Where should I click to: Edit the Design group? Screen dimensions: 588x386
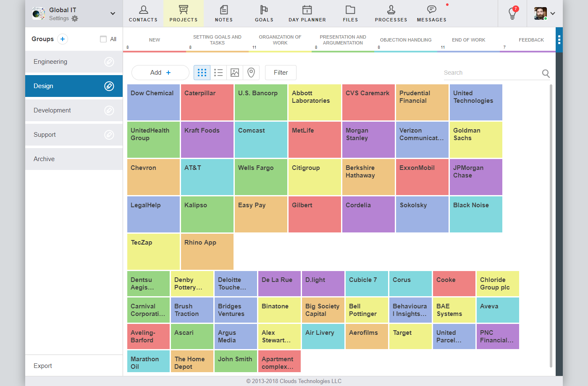point(109,86)
